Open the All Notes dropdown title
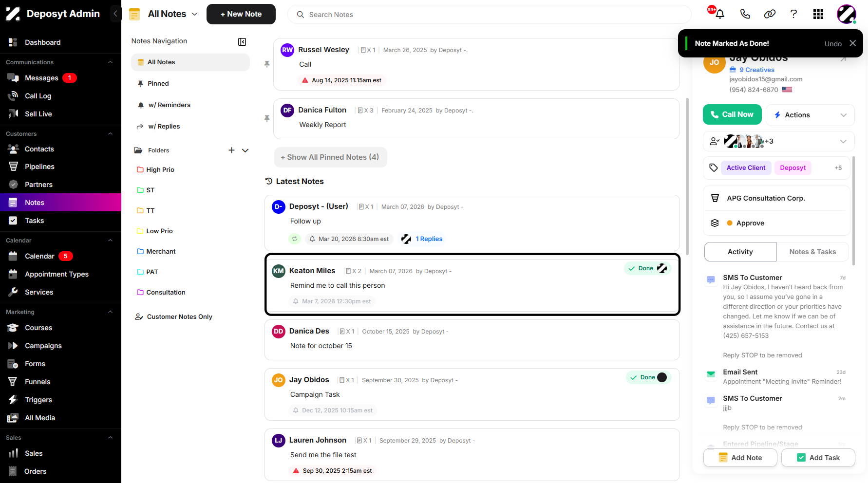868x483 pixels. (172, 14)
